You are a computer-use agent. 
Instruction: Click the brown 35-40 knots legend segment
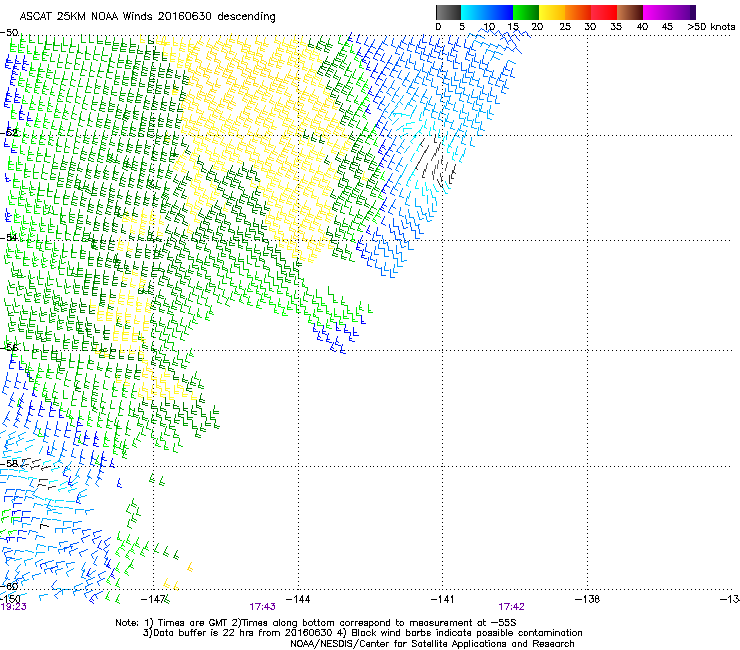coord(630,12)
